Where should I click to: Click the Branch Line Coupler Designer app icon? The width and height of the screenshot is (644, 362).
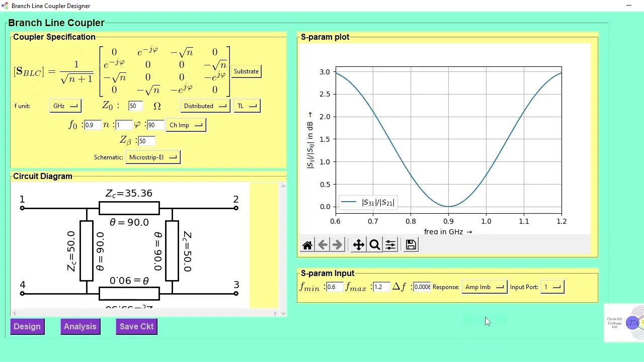5,6
